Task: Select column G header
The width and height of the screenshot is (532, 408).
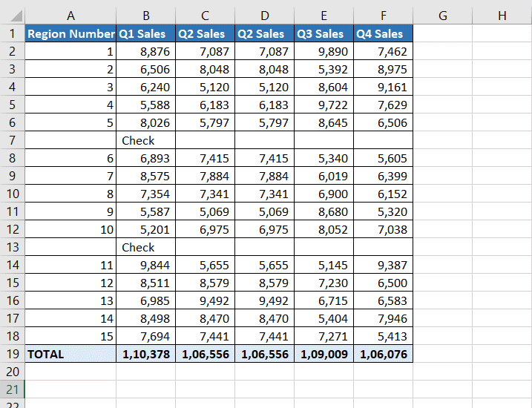Action: pos(443,16)
